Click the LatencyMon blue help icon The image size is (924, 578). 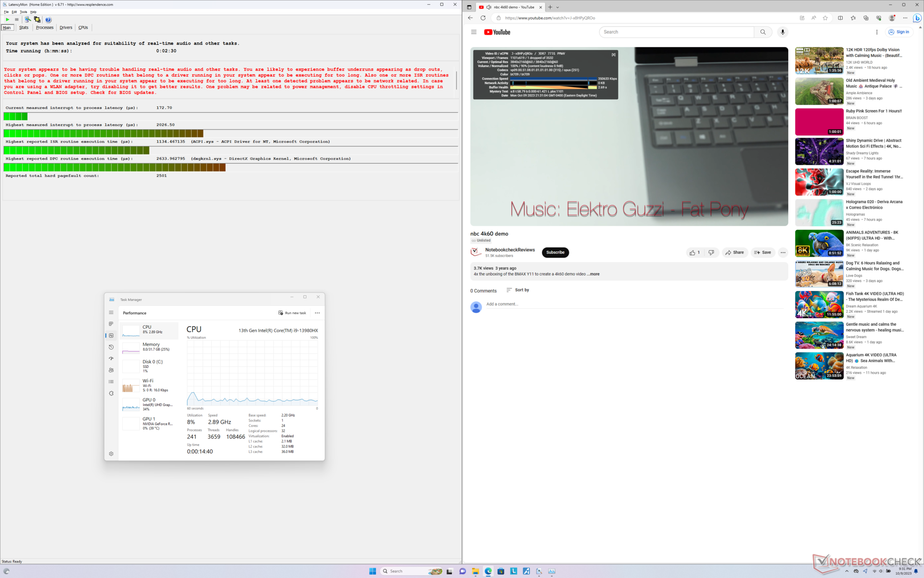tap(48, 20)
